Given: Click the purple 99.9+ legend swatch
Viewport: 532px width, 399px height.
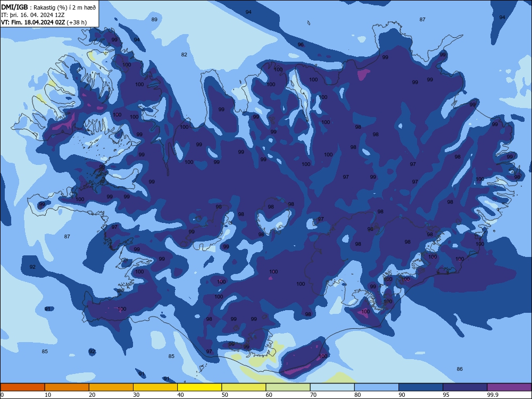Looking at the screenshot, I should (x=509, y=387).
